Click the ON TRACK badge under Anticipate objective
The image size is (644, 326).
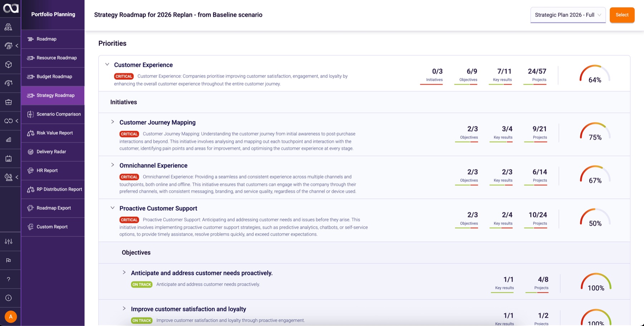[x=142, y=285]
